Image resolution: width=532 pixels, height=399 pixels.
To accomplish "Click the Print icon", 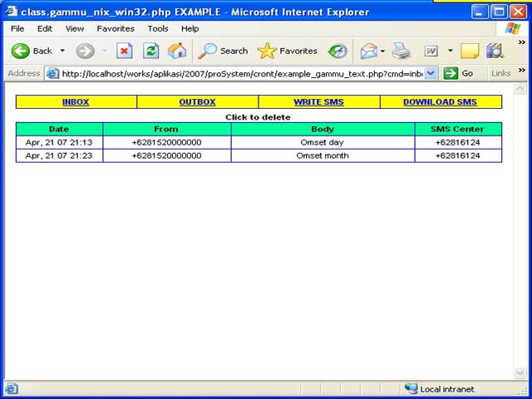I will click(x=401, y=51).
